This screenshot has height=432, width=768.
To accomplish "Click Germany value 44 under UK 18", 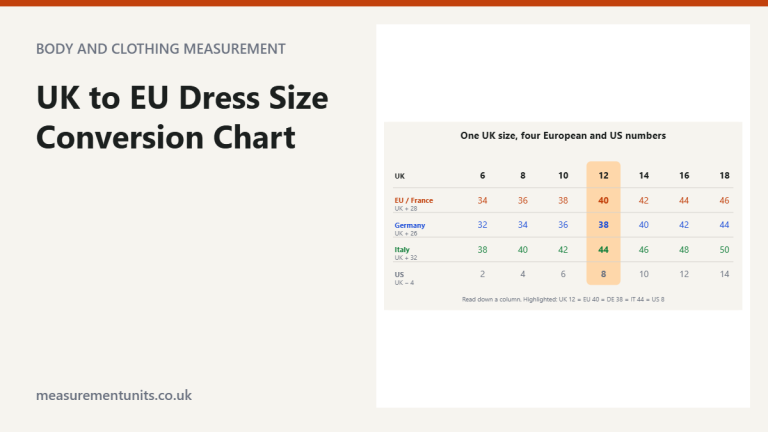I will coord(724,225).
